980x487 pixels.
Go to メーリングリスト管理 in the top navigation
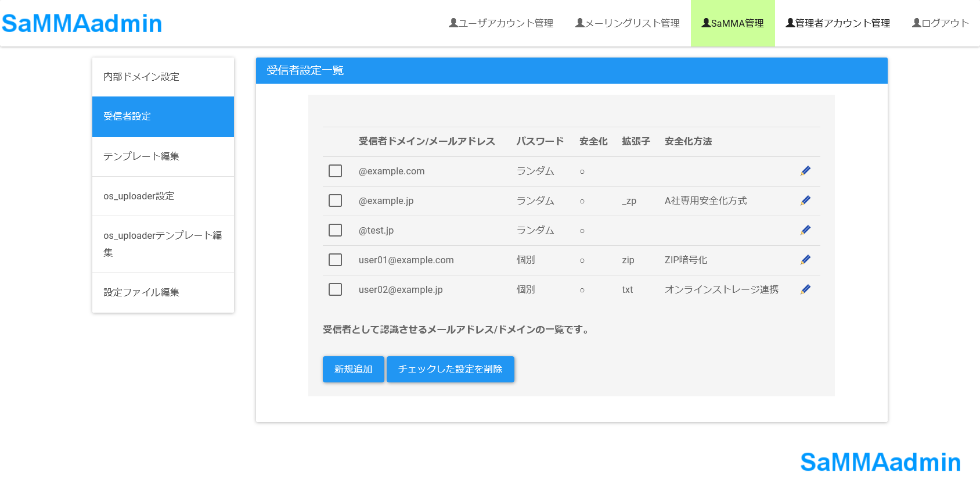tap(628, 23)
